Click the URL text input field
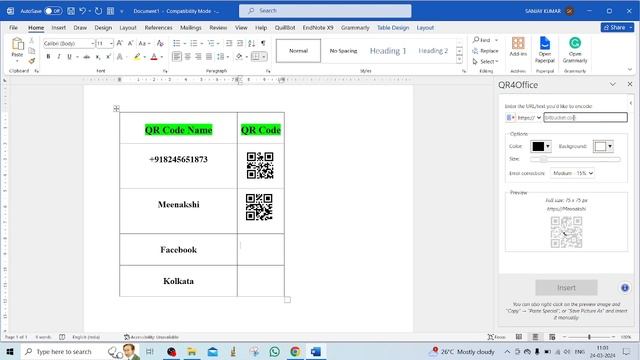This screenshot has width=640, height=360. tap(585, 118)
